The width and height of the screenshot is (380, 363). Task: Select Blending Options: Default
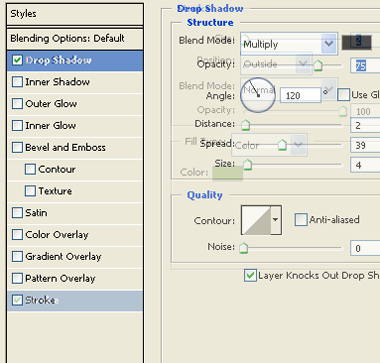(75, 39)
